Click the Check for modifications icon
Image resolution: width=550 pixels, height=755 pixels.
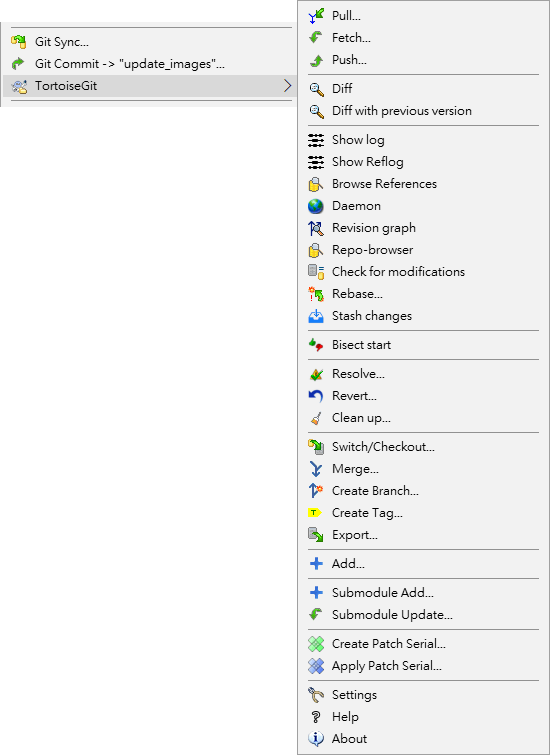(316, 272)
